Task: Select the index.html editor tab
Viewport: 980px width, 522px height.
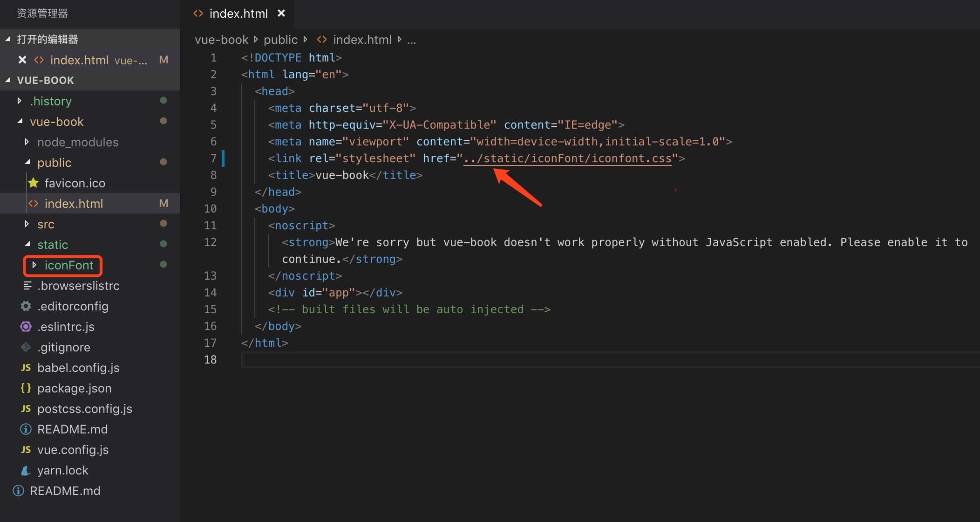Action: coord(238,14)
